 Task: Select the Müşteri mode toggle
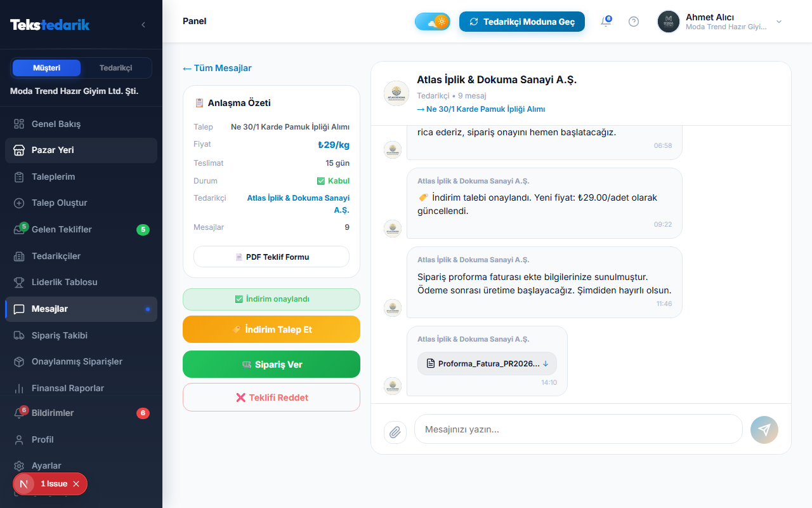pos(46,68)
